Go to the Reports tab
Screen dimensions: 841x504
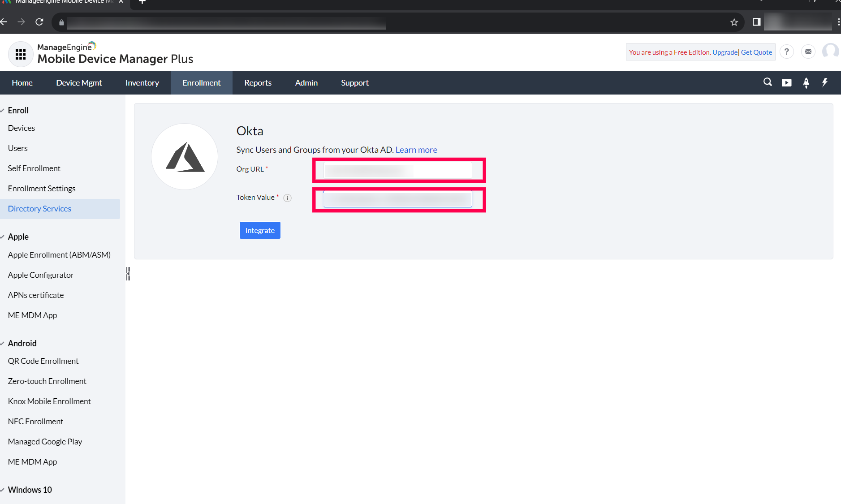(258, 83)
